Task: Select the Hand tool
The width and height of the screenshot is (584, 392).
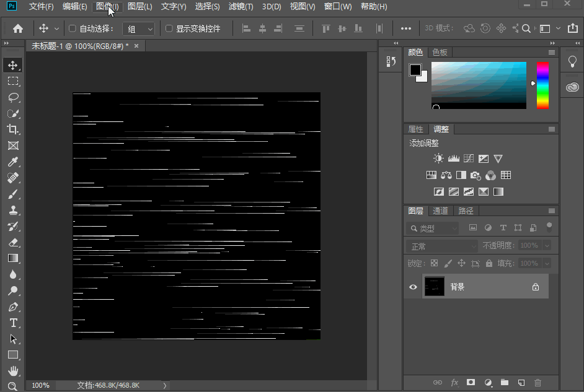Action: point(13,371)
